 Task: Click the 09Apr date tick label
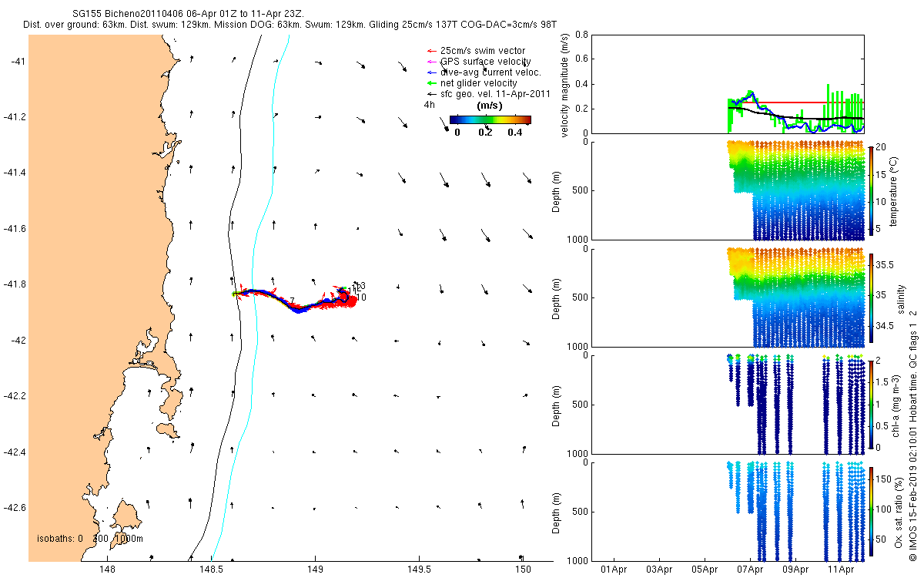pyautogui.click(x=795, y=570)
